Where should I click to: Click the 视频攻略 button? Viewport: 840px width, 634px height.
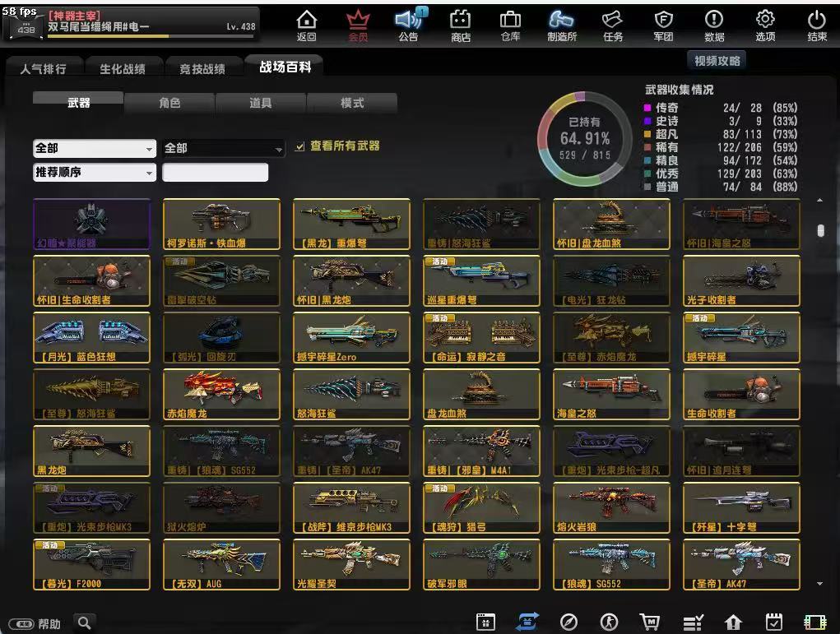(x=717, y=61)
